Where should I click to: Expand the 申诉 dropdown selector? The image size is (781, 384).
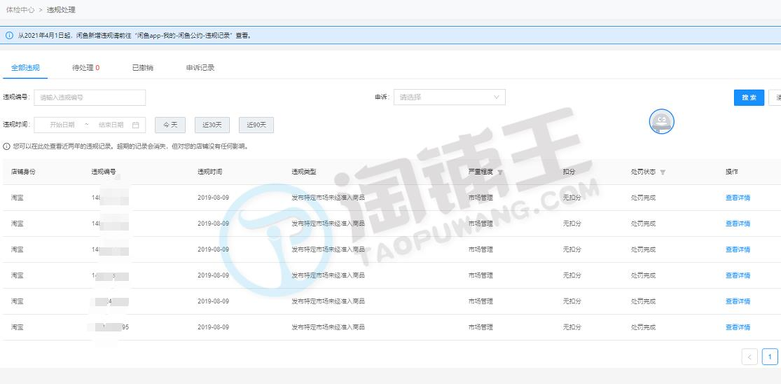(x=449, y=97)
